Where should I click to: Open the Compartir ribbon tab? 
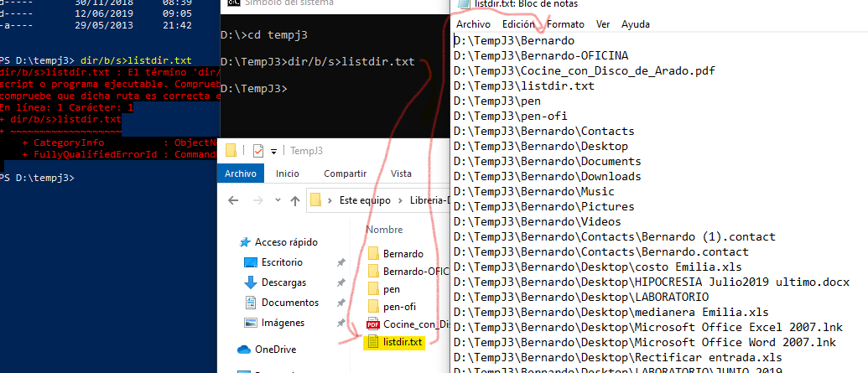tap(346, 174)
